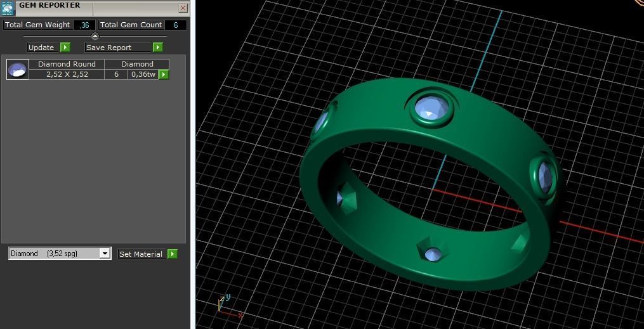
Task: Click the green arrow next to Set Material
Action: click(173, 254)
